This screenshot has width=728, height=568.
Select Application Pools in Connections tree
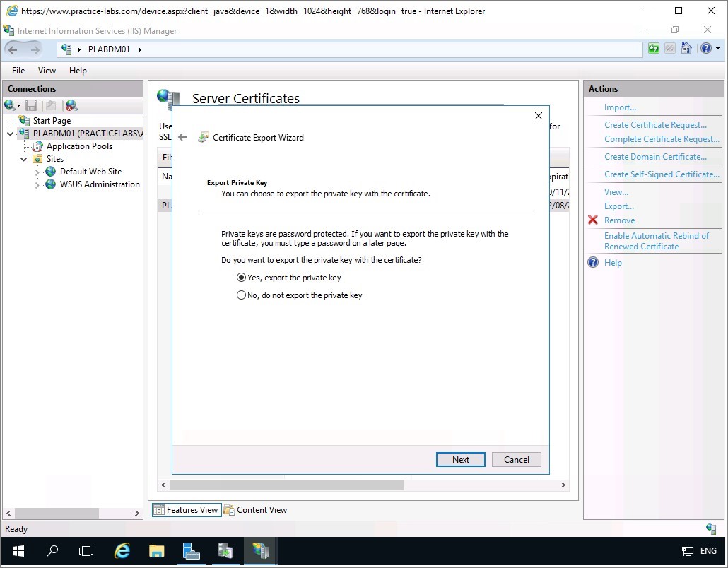click(x=79, y=146)
